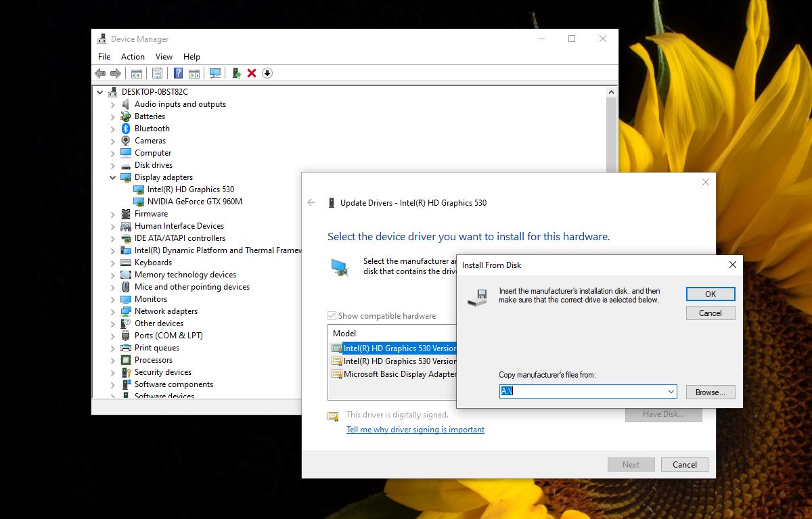Image resolution: width=812 pixels, height=519 pixels.
Task: Open Tell me why driver signing is important link
Action: point(415,430)
